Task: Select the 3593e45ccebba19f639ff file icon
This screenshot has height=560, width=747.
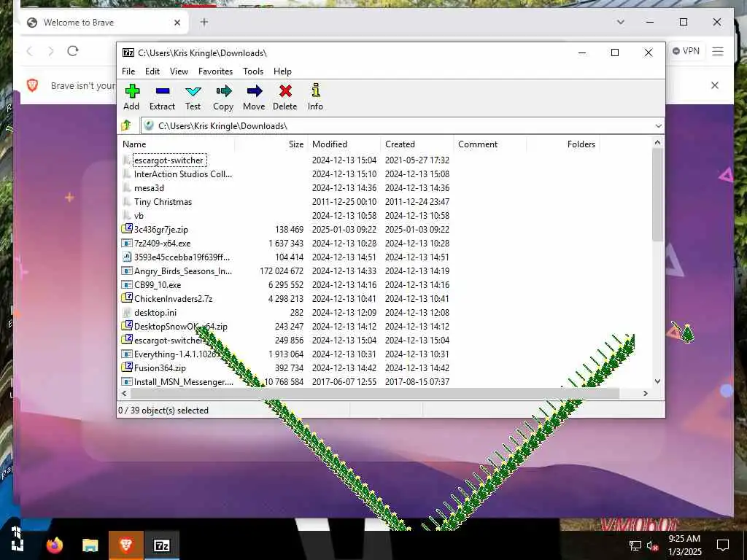Action: click(127, 257)
